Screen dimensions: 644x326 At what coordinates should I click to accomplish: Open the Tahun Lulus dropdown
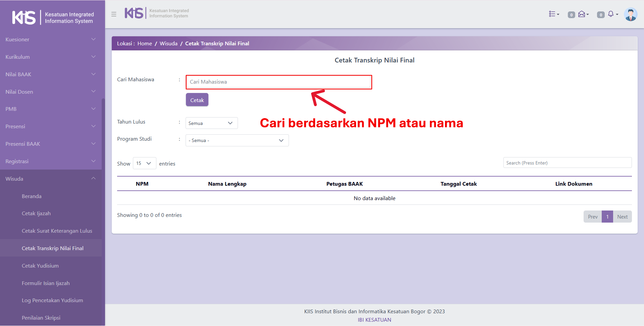coord(211,123)
